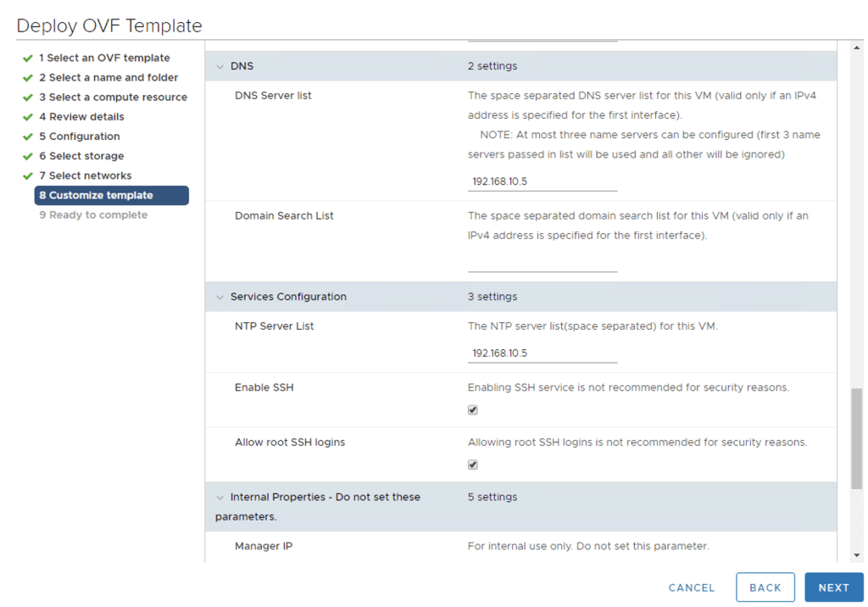Viewport: 868px width, 607px height.
Task: Click the BACK button
Action: [x=765, y=588]
